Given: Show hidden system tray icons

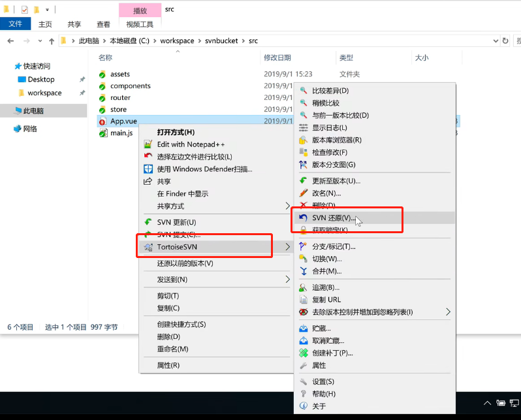Looking at the screenshot, I should (x=487, y=403).
